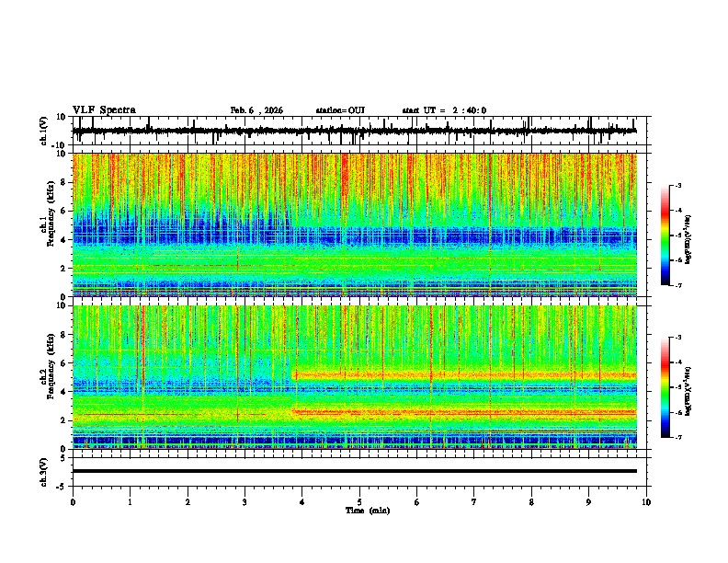Click the time axis tick label "10"
Screen dimensions: 728x563
click(646, 502)
